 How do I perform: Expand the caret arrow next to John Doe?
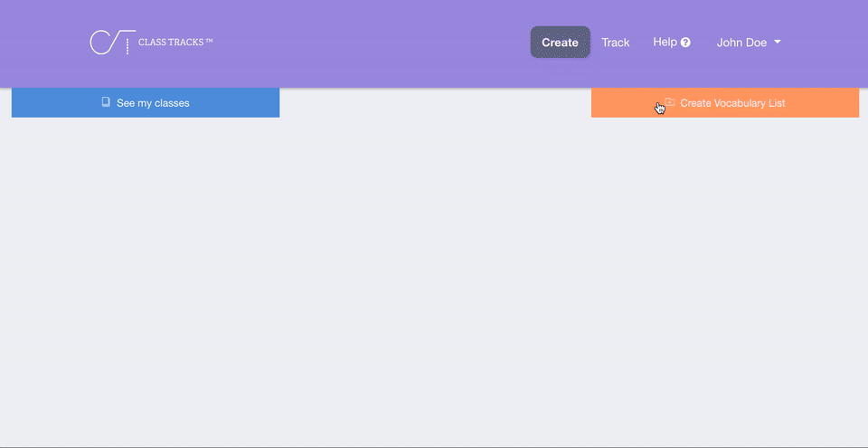click(x=778, y=43)
